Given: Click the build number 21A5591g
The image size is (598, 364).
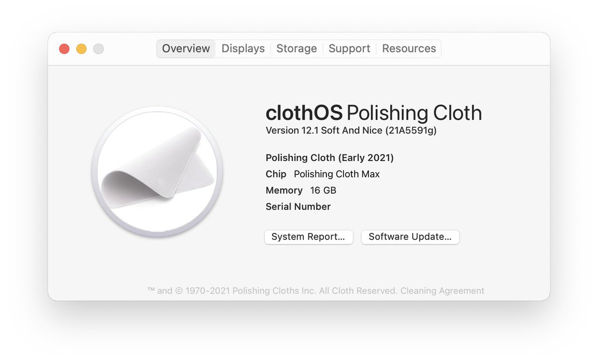Looking at the screenshot, I should click(x=413, y=130).
